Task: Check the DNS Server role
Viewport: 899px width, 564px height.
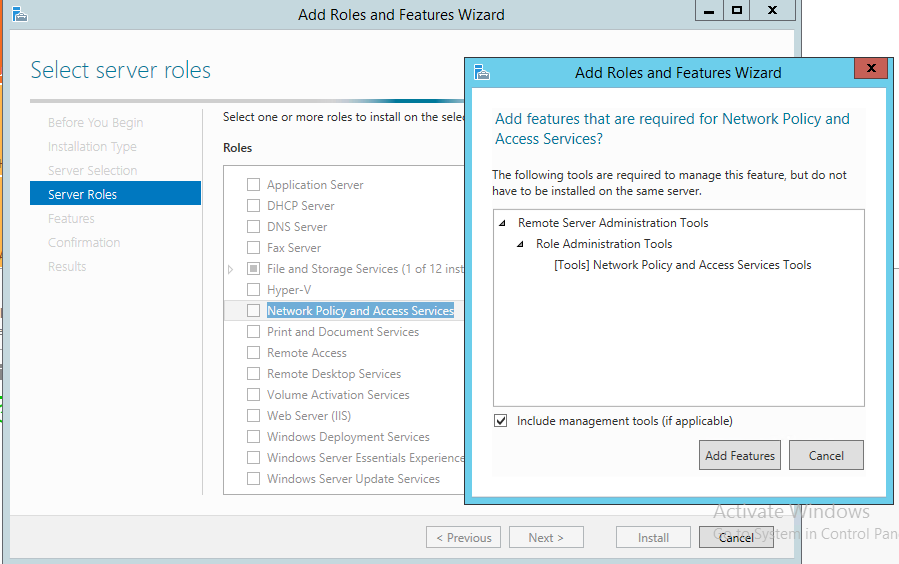Action: 254,227
